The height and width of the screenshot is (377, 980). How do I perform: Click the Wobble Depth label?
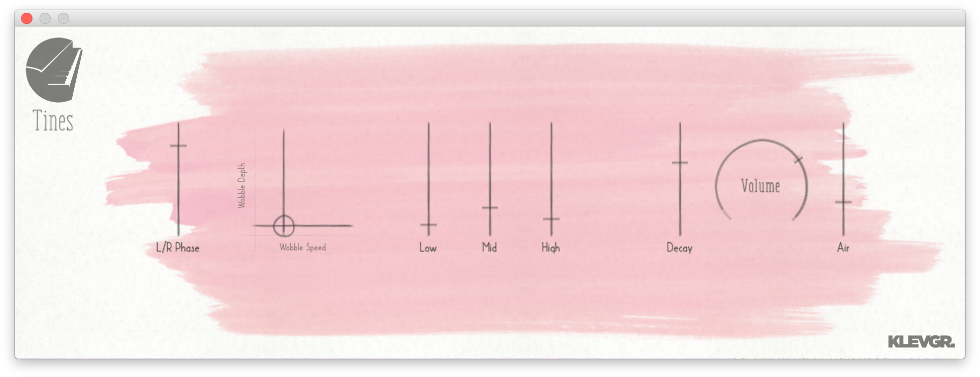click(241, 185)
